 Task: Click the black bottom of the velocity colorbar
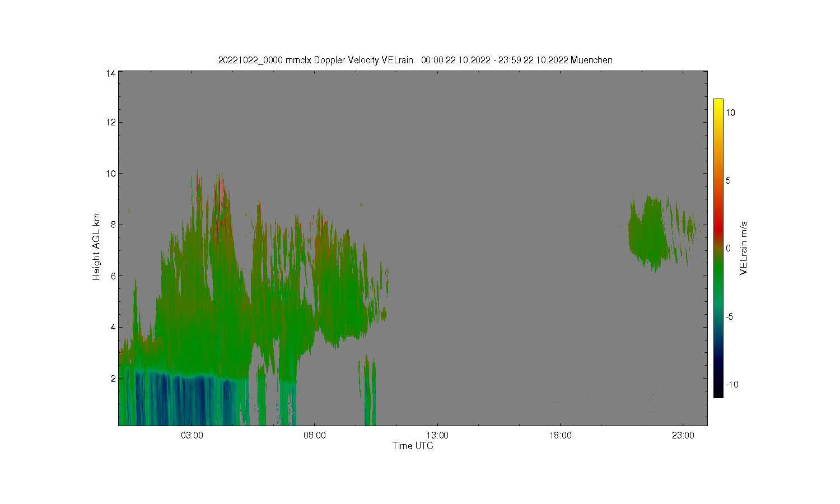point(718,393)
